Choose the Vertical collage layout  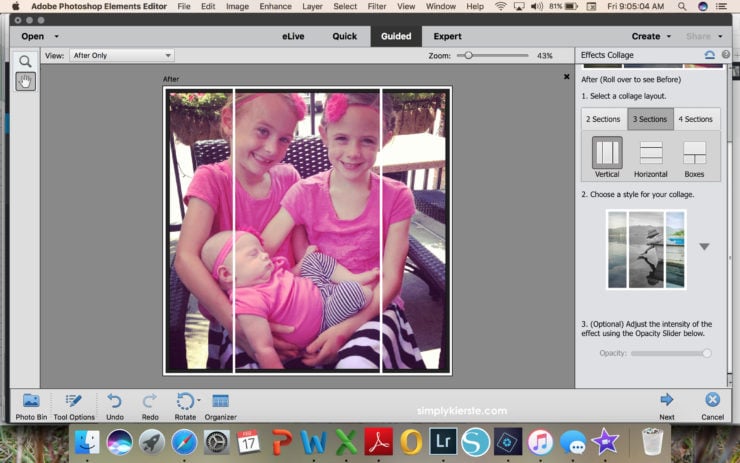pyautogui.click(x=607, y=153)
